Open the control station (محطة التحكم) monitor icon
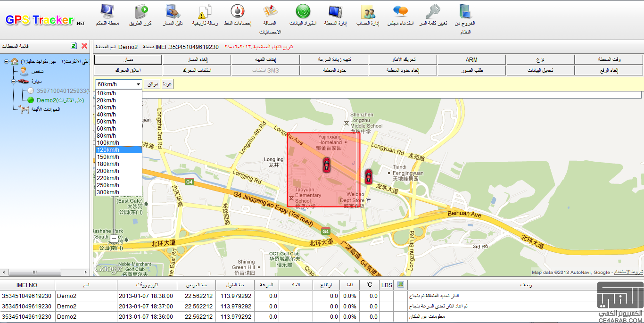This screenshot has height=323, width=644. pos(107,11)
